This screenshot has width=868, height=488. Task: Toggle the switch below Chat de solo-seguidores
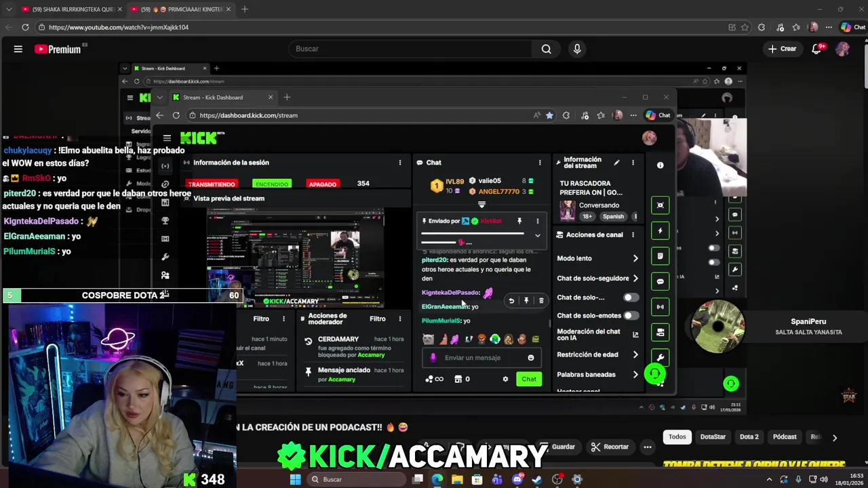click(x=631, y=298)
